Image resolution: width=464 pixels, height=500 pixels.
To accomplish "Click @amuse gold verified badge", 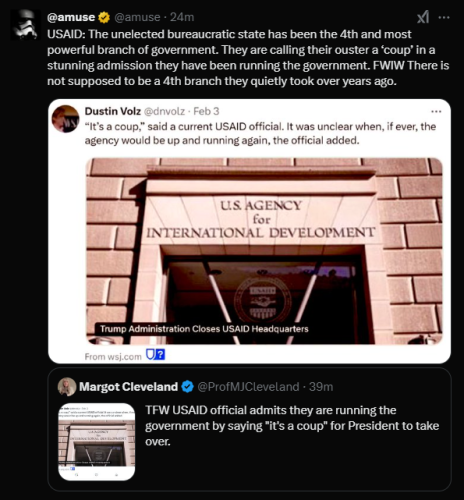I will 104,17.
